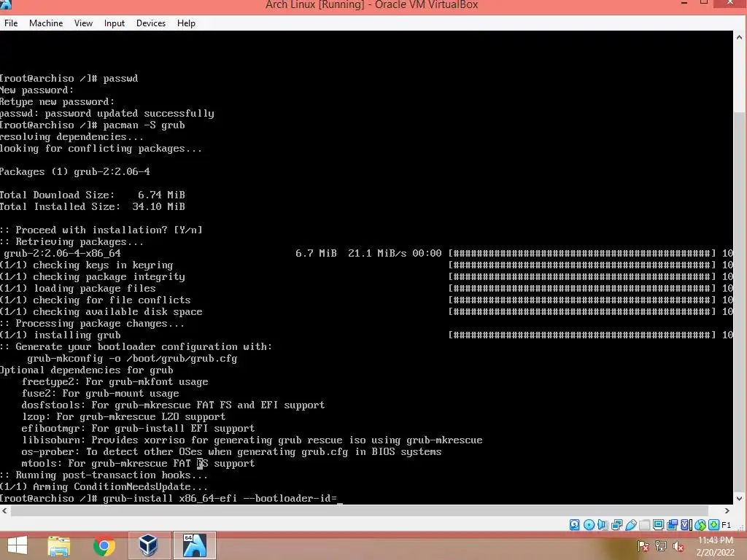Screen dimensions: 747x560
Task: Click the horizontal scrollbar right arrow
Action: (727, 510)
